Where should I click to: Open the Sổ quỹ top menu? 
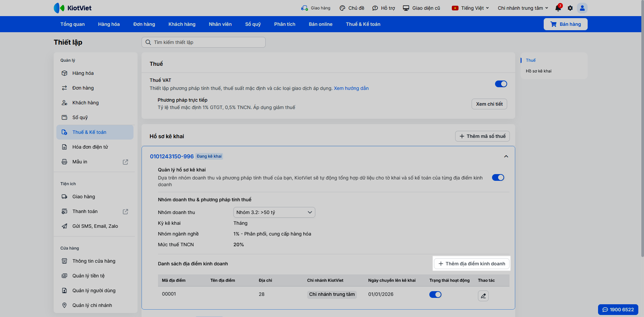[253, 24]
